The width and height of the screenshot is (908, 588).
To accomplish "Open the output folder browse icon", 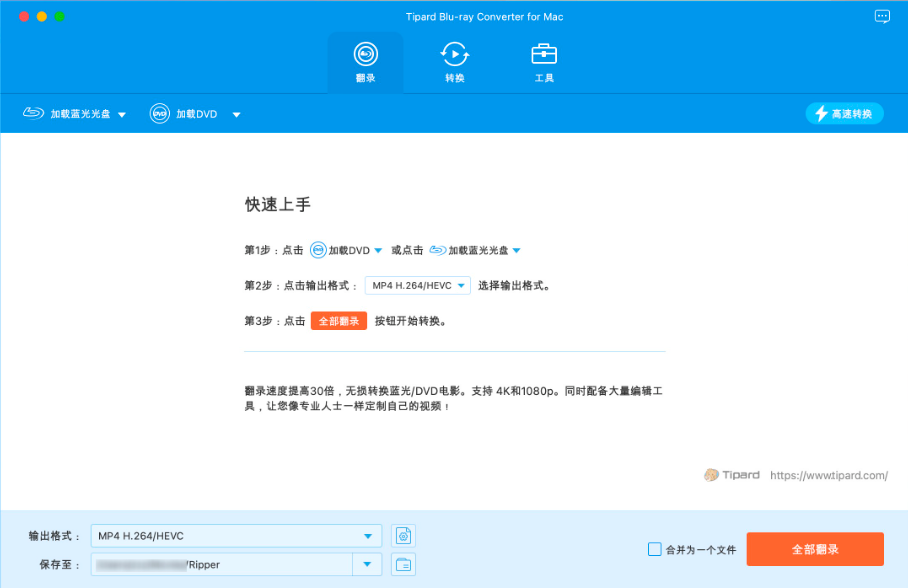I will pyautogui.click(x=403, y=564).
